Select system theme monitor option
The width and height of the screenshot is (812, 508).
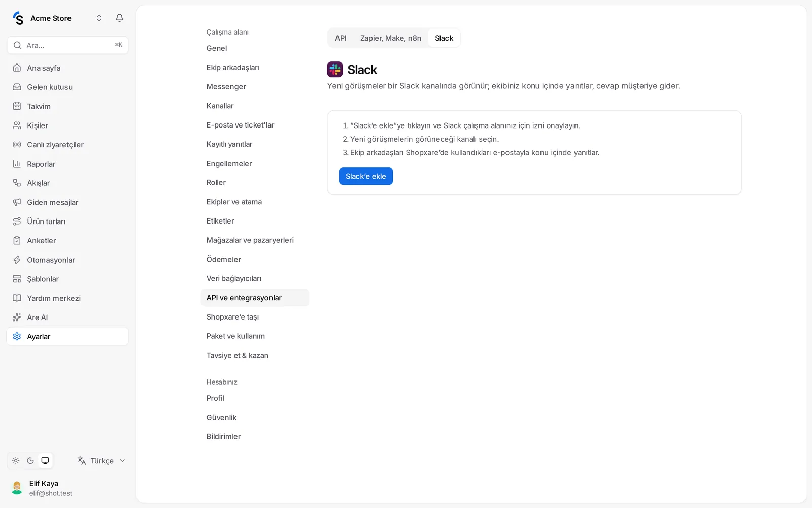pyautogui.click(x=45, y=461)
